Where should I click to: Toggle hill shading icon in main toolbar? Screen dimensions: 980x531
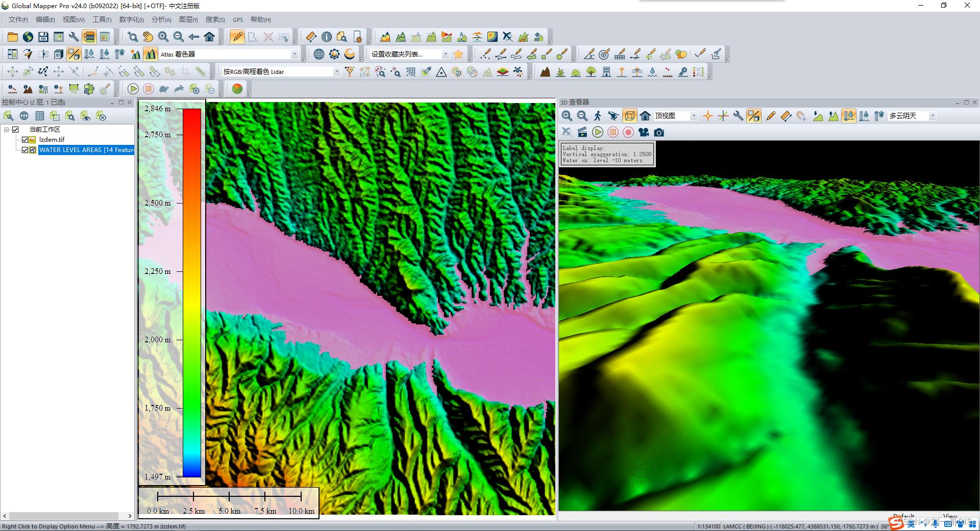(x=151, y=54)
